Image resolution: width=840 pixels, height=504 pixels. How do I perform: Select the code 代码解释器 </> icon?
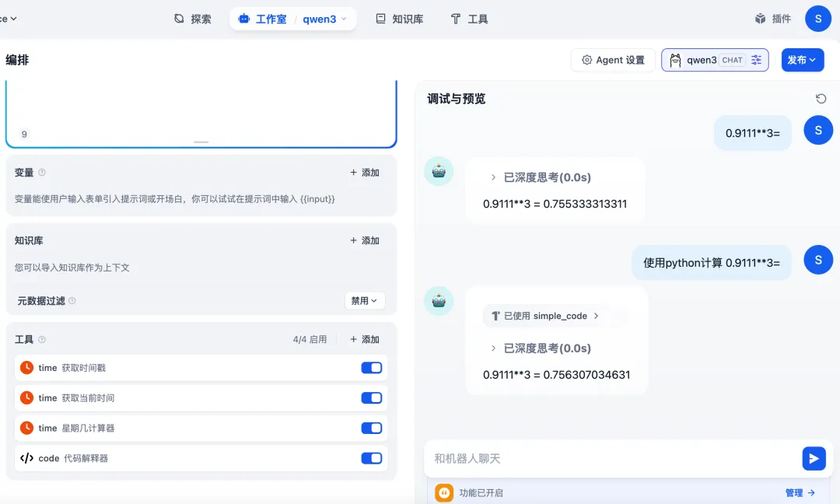tap(25, 458)
